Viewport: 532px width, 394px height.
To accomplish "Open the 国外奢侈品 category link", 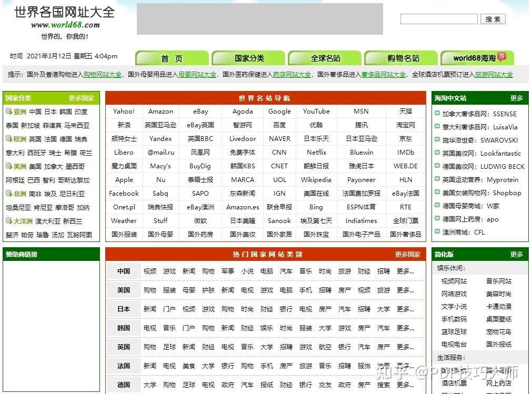I will click(x=406, y=234).
